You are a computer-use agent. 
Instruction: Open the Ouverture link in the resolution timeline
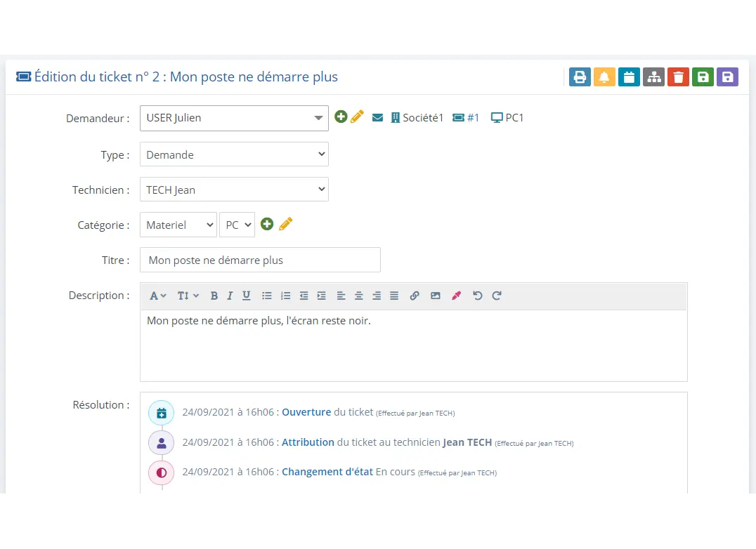306,412
